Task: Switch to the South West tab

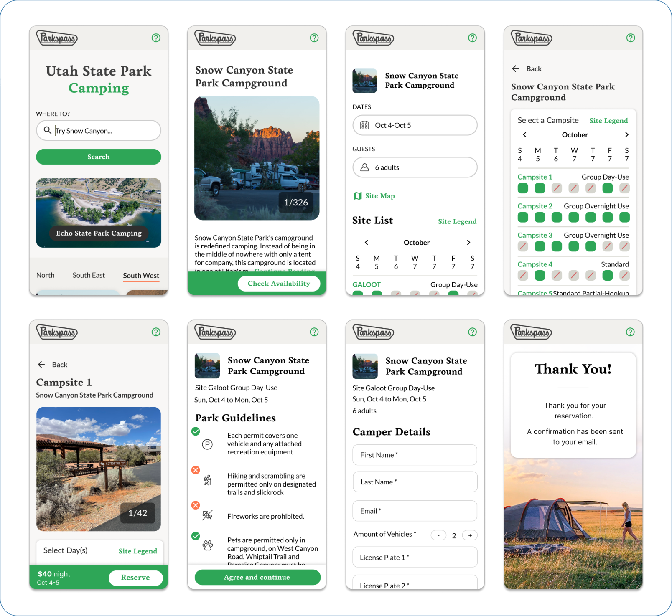Action: [141, 276]
